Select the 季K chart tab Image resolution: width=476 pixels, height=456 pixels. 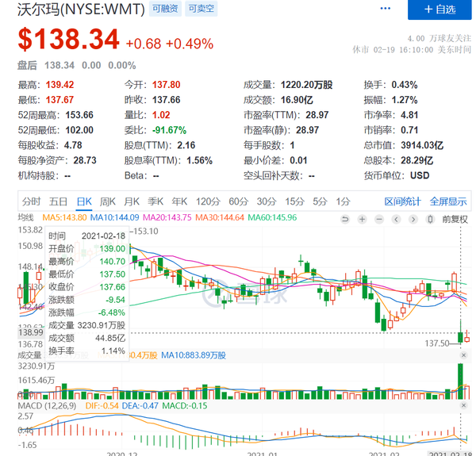(x=155, y=201)
